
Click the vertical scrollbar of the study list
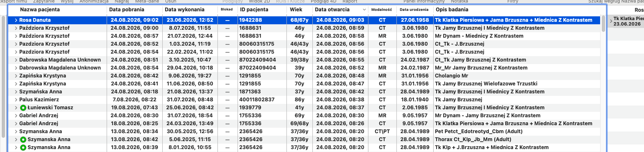603,84
